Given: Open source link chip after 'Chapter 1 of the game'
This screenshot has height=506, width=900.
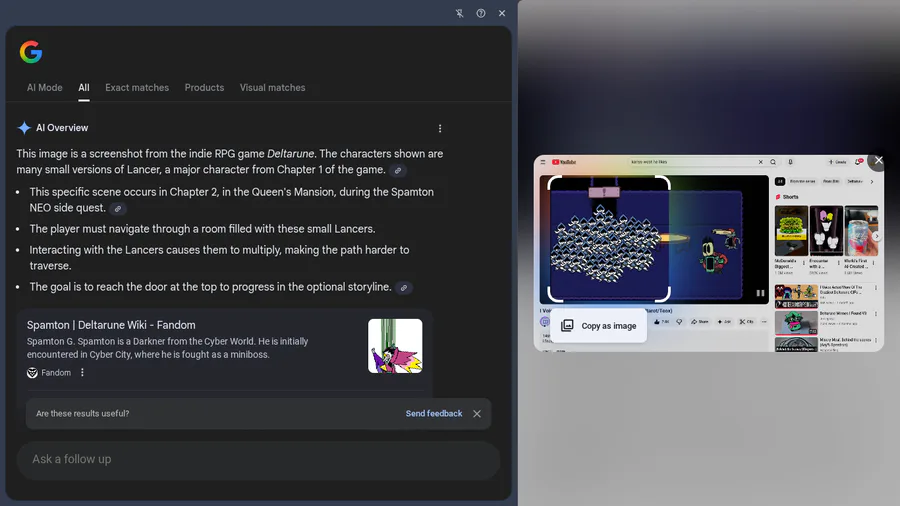Looking at the screenshot, I should pos(398,170).
